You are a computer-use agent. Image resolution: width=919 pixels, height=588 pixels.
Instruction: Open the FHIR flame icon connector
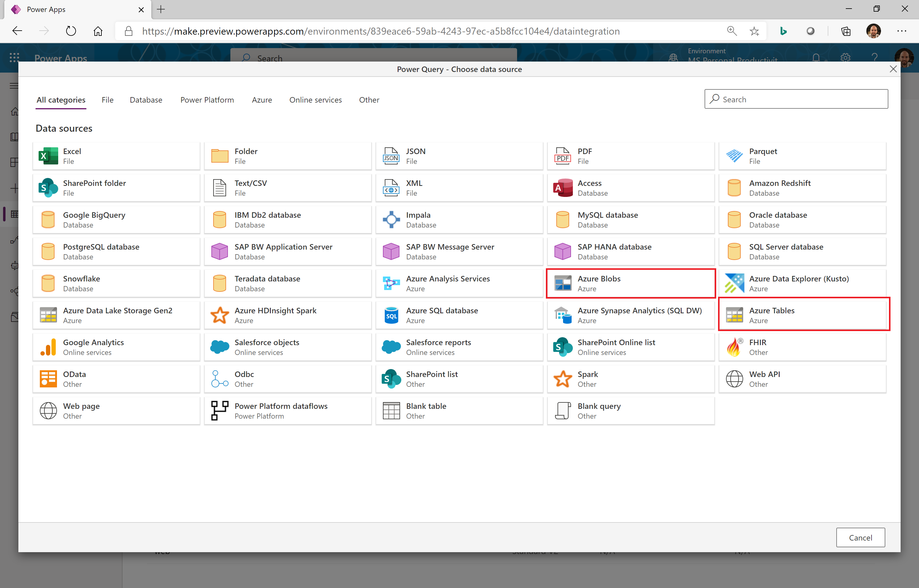tap(734, 347)
